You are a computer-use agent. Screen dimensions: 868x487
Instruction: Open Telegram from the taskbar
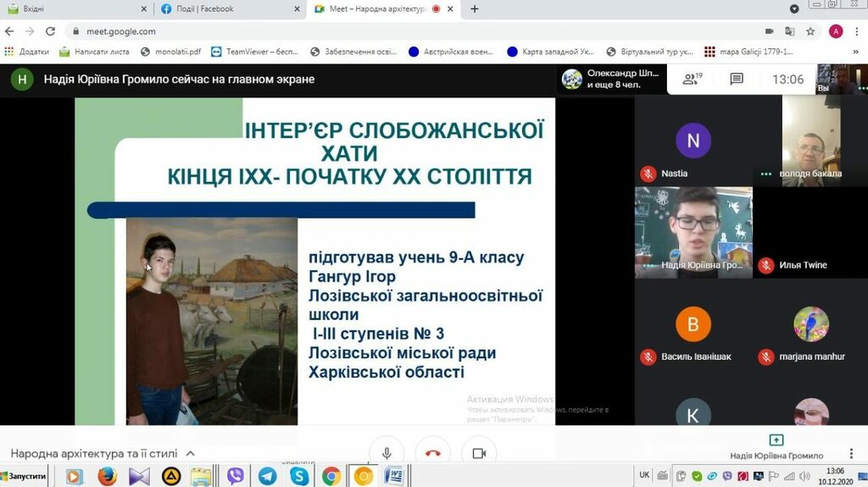coord(267,476)
